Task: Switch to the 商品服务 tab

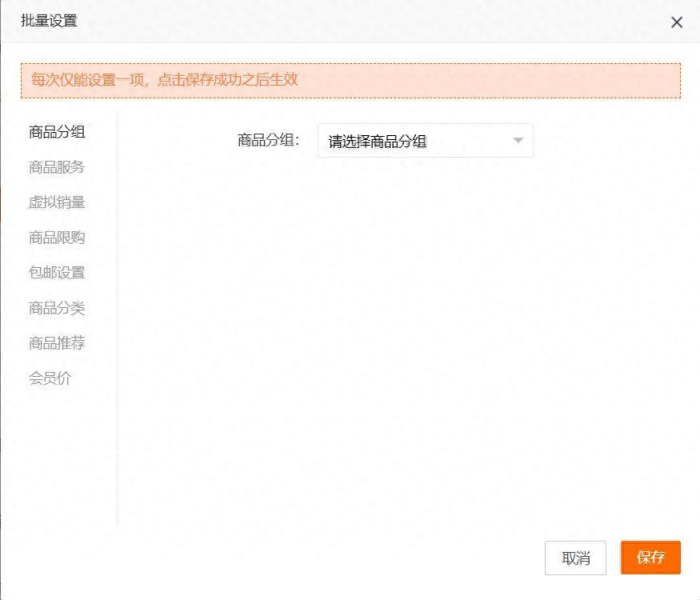Action: tap(57, 167)
